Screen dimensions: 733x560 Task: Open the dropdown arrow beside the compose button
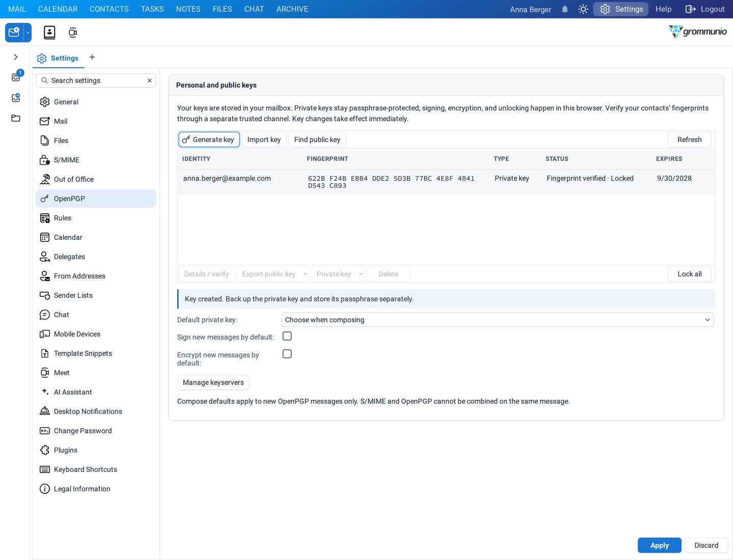pos(28,33)
